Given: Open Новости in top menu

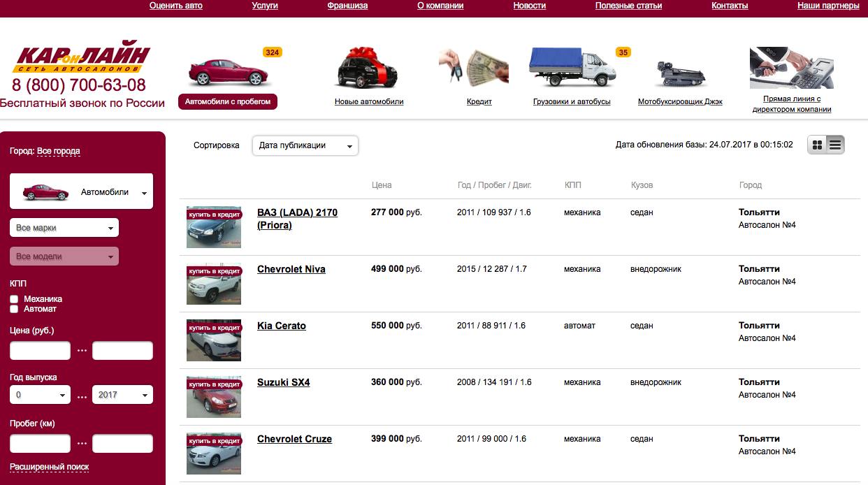Looking at the screenshot, I should (530, 6).
